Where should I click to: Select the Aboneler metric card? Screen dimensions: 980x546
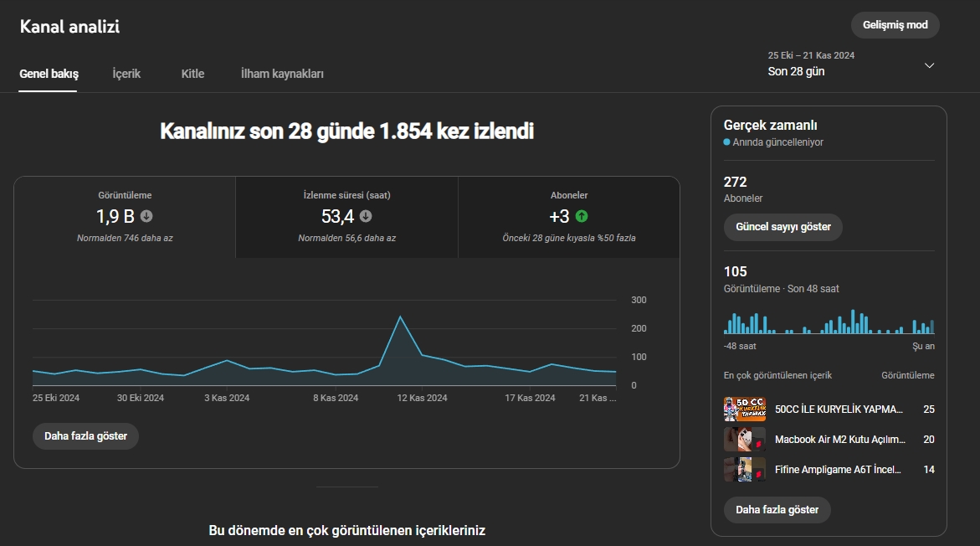click(x=569, y=217)
